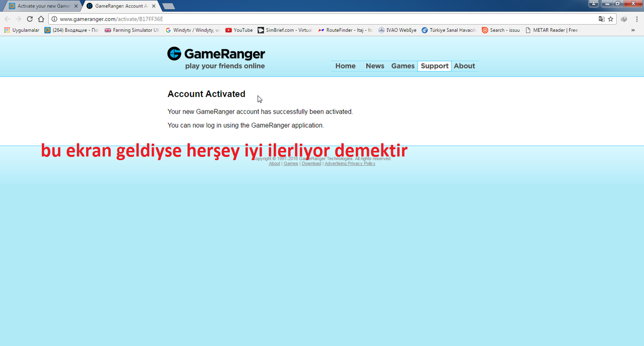Image resolution: width=644 pixels, height=346 pixels.
Task: Click the browser forward arrow
Action: 19,19
